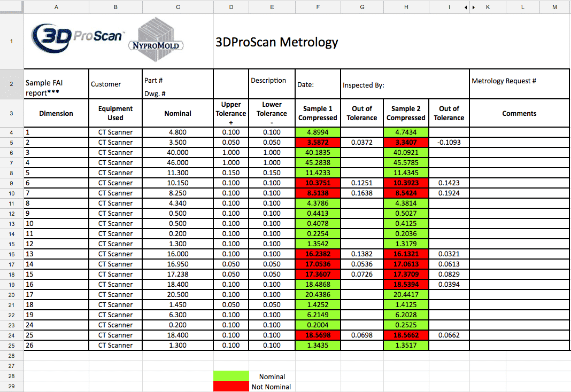Click the Lower Tolerance - heading cell
Image resolution: width=571 pixels, height=392 pixels.
[272, 113]
